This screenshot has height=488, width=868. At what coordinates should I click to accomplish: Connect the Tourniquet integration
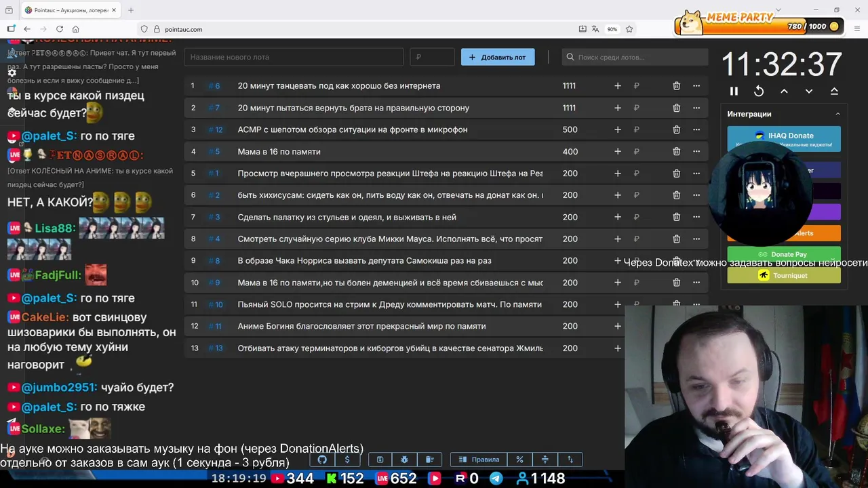pos(784,275)
